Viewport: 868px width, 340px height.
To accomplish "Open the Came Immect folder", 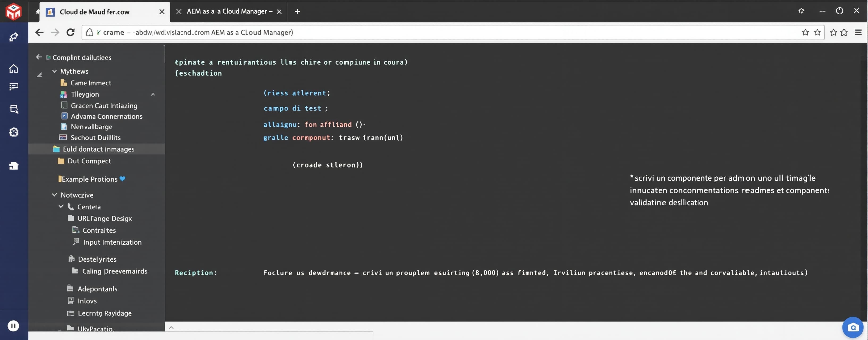I will click(91, 83).
